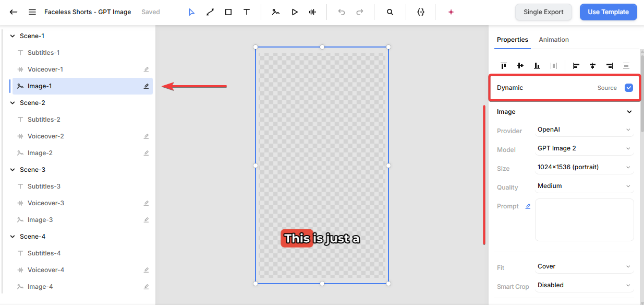This screenshot has height=305, width=644.
Task: Open the Size dropdown
Action: tap(584, 167)
